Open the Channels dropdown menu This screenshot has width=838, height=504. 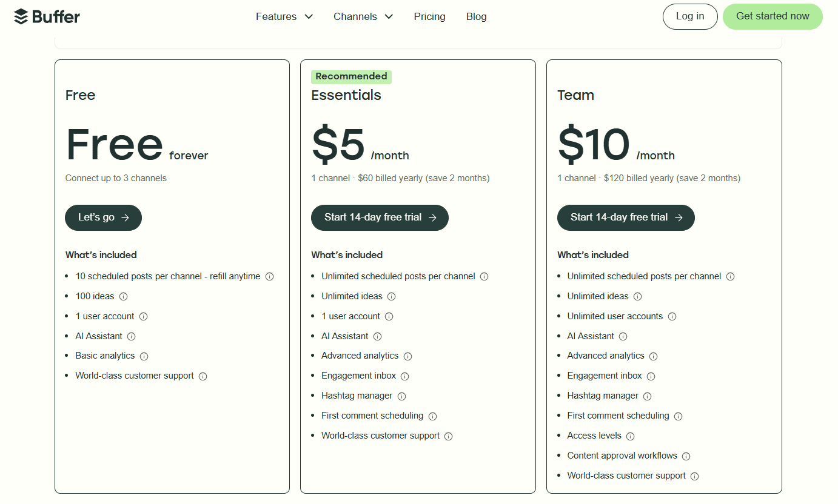point(363,16)
